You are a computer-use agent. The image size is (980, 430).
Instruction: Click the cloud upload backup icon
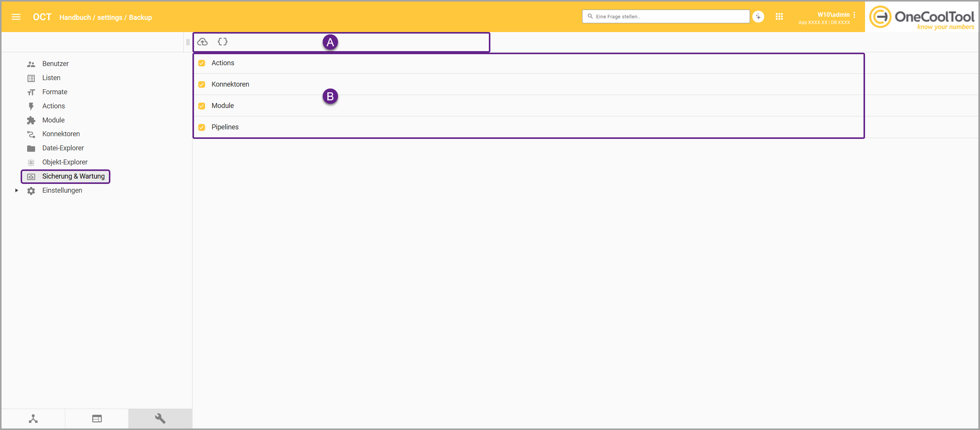[x=202, y=42]
